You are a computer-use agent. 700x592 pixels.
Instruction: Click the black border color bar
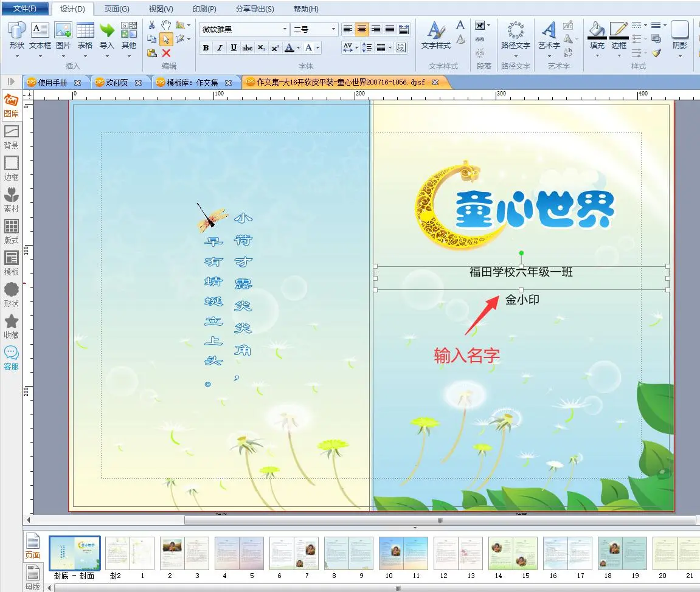[x=619, y=38]
